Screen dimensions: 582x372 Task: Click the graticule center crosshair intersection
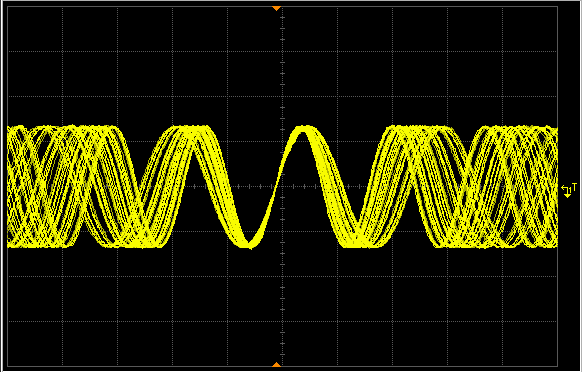pyautogui.click(x=282, y=186)
